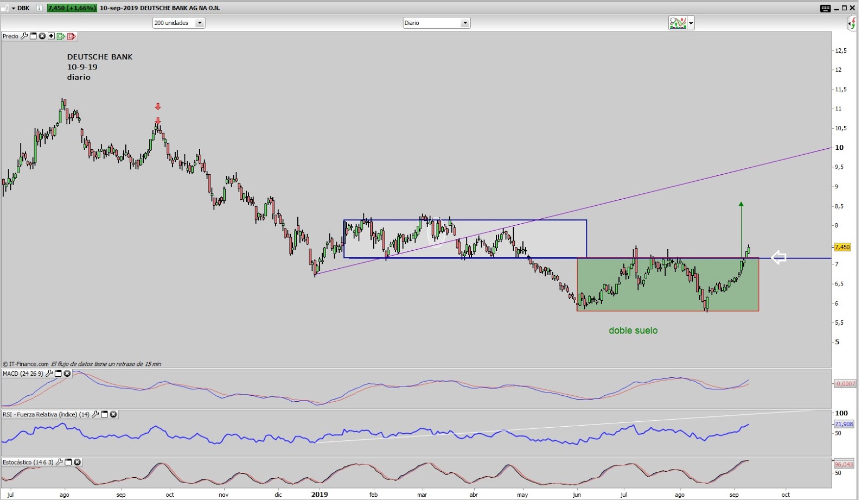Viewport: 868px width, 500px height.
Task: Click the Estocástico 96,043 value label
Action: click(844, 464)
